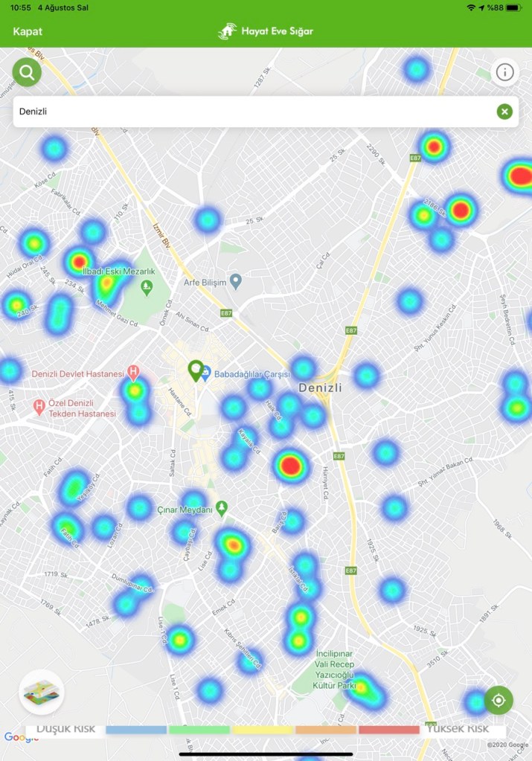Click the Denizli search input field
Image resolution: width=532 pixels, height=761 pixels.
253,112
